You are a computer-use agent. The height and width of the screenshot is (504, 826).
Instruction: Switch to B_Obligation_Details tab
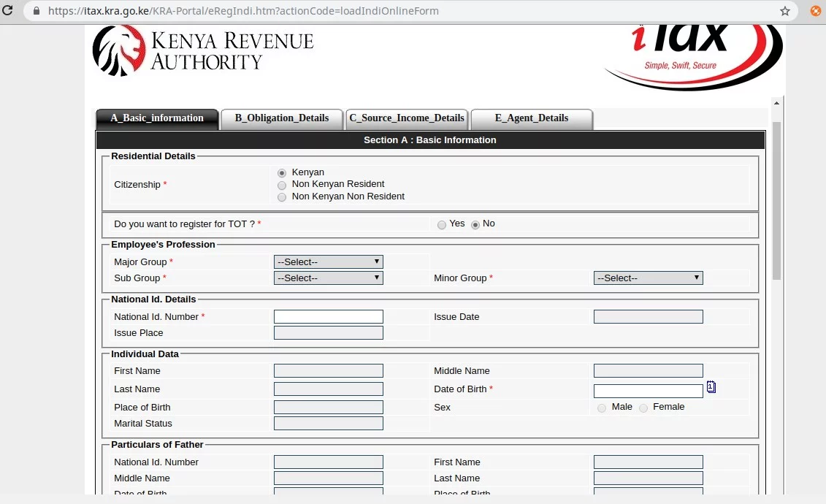pyautogui.click(x=282, y=118)
